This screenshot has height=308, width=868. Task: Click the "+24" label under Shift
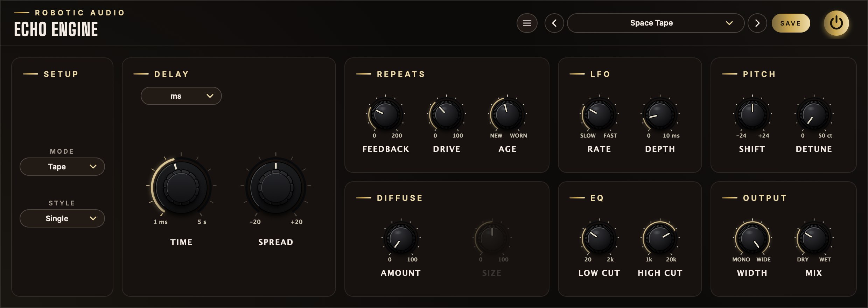[x=764, y=135]
